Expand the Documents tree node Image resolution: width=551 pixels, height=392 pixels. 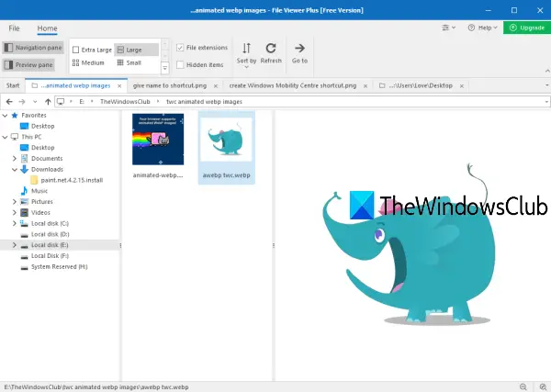click(15, 159)
